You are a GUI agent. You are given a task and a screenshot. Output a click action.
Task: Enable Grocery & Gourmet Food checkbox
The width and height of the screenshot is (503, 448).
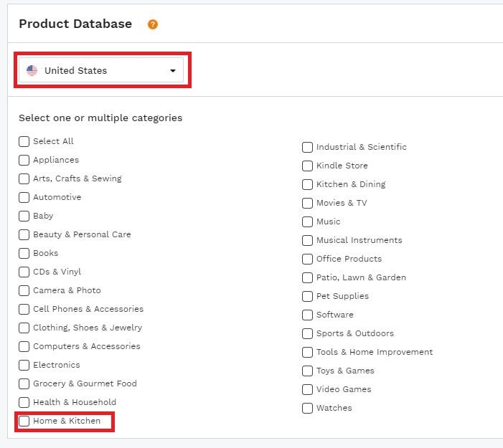[24, 383]
